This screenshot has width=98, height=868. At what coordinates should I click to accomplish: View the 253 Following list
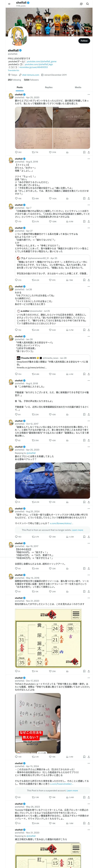(14, 80)
